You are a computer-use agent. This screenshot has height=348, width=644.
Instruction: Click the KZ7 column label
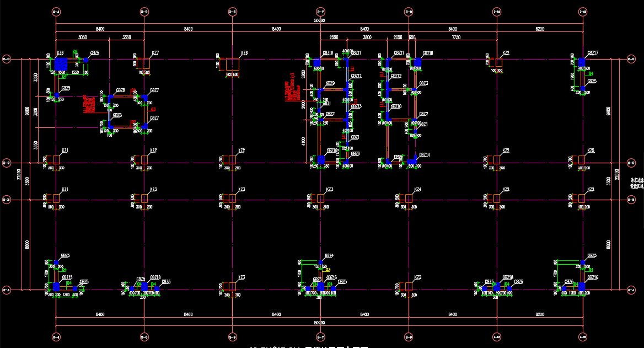[155, 53]
